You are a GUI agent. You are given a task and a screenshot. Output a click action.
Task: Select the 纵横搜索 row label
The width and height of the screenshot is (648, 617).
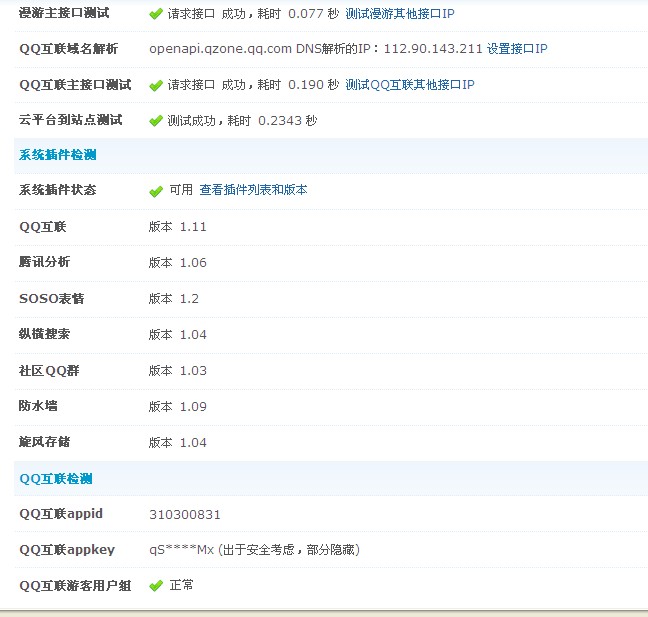[44, 334]
